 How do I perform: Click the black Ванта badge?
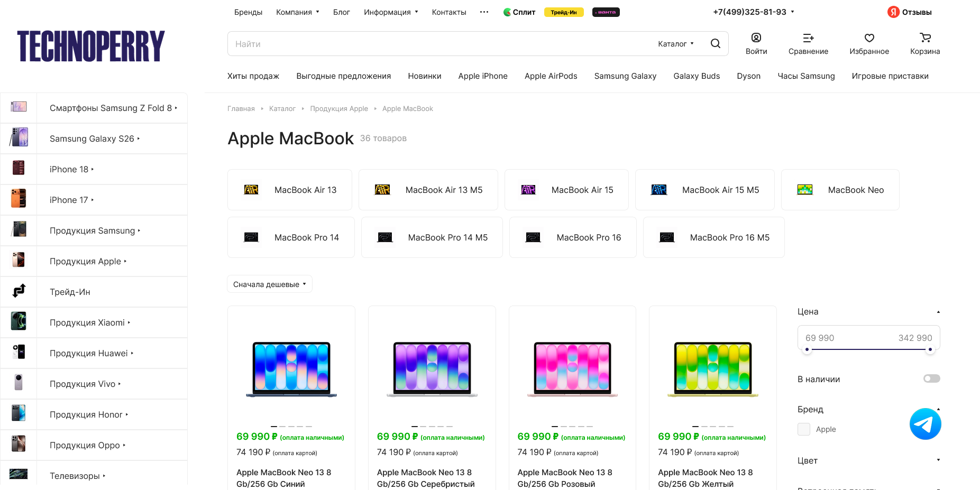point(606,12)
